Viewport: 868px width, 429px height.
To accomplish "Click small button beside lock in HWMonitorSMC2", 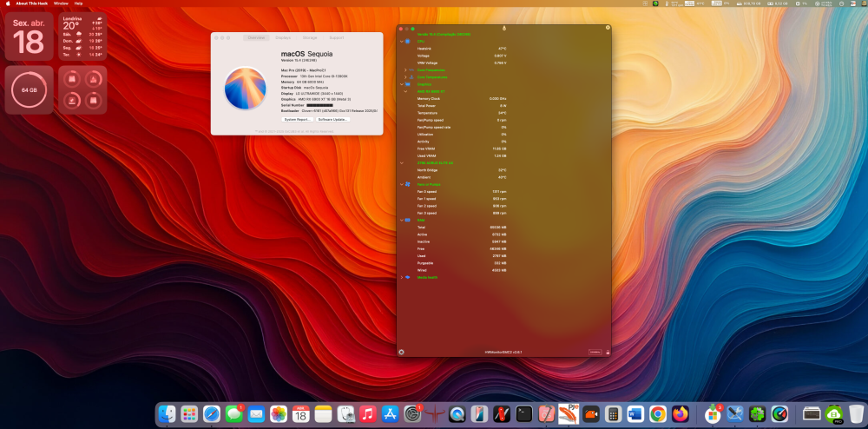I will point(595,352).
